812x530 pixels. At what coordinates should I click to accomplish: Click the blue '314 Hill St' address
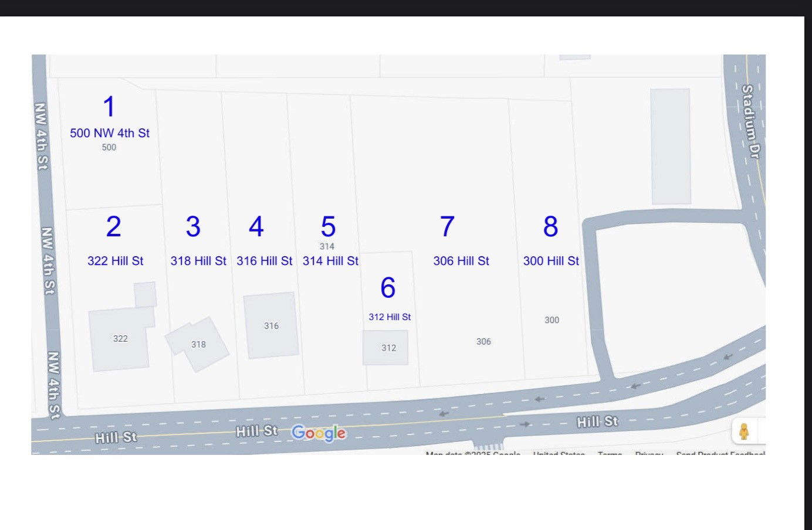coord(330,261)
